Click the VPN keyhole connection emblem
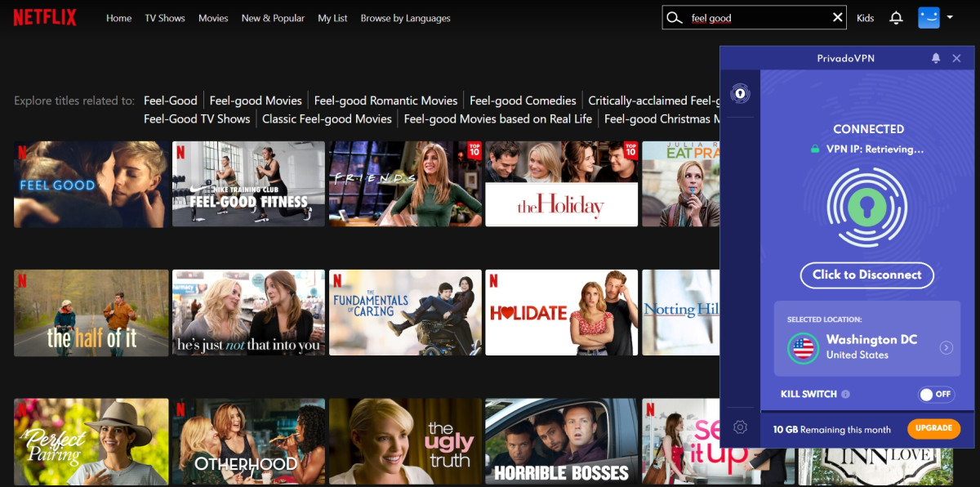This screenshot has width=980, height=487. [x=867, y=208]
